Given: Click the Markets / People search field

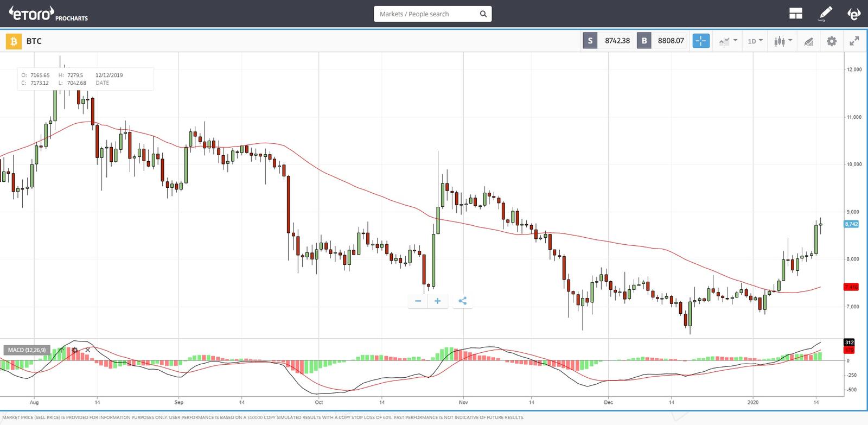Looking at the screenshot, I should coord(432,14).
